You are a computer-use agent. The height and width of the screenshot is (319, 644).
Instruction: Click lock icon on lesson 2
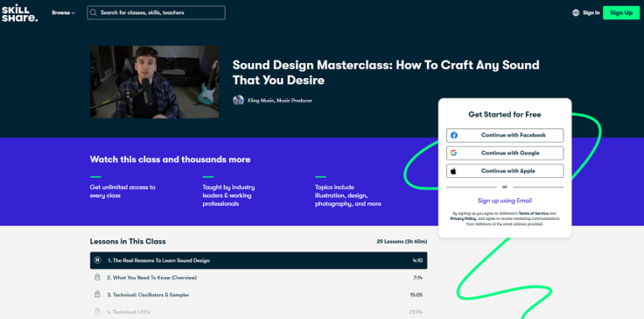point(97,278)
